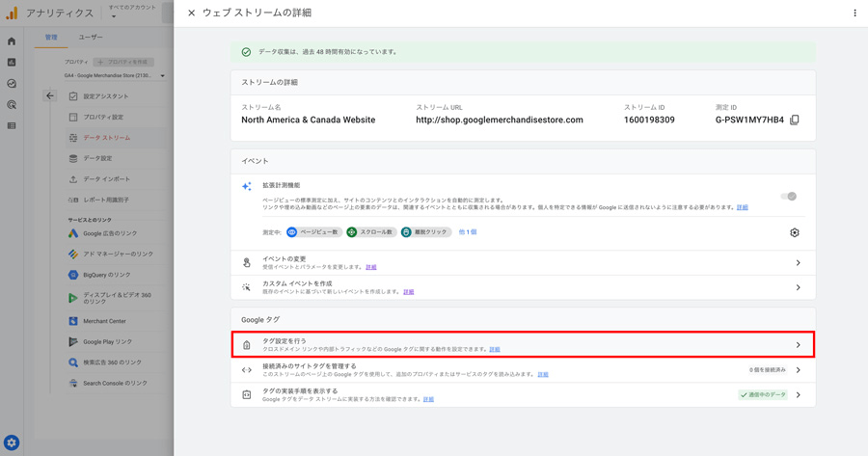Open the Advertising icon in left sidebar

(12, 105)
